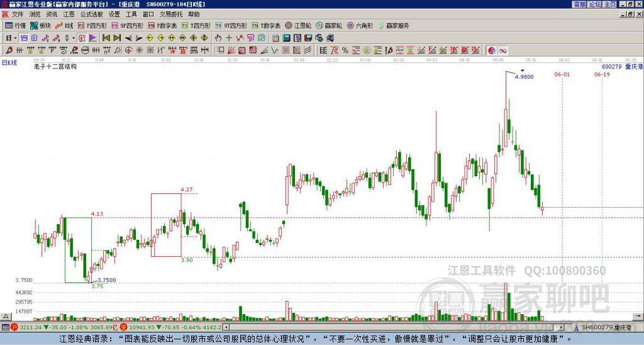Jump to last bar icon
Image resolution: width=644 pixels, height=345 pixels.
click(117, 38)
